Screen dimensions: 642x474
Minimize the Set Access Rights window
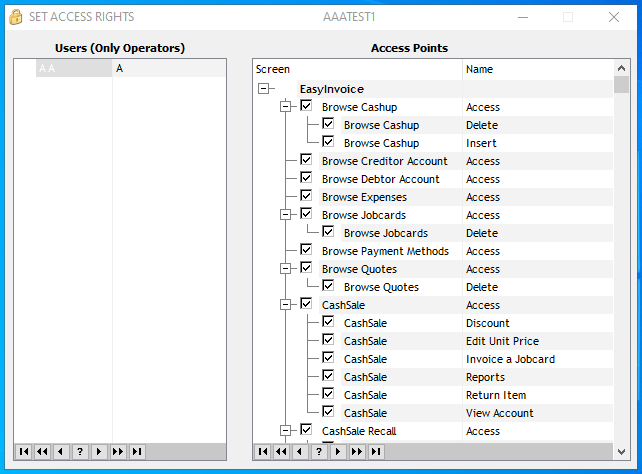pyautogui.click(x=523, y=17)
